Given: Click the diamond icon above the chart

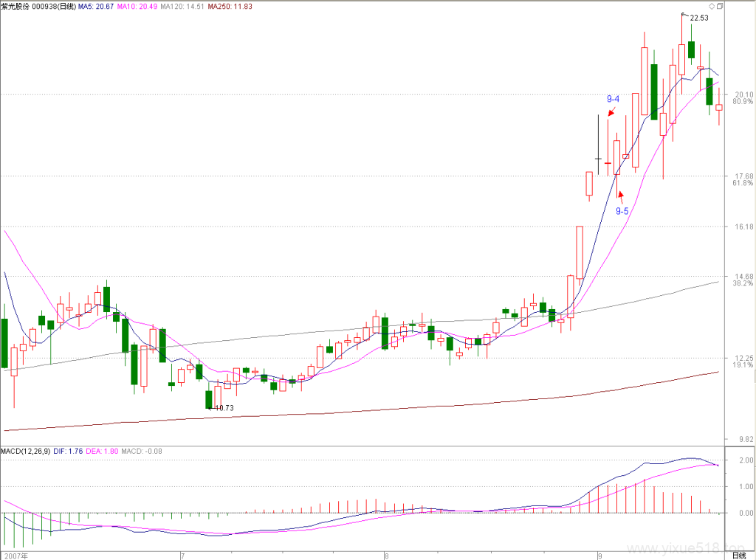Looking at the screenshot, I should 712,6.
